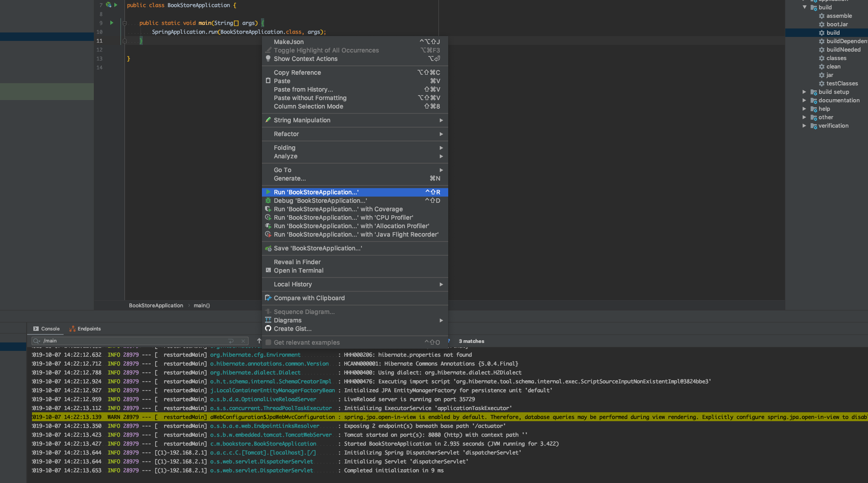
Task: Collapse the main method with the fold toggle
Action: click(125, 23)
